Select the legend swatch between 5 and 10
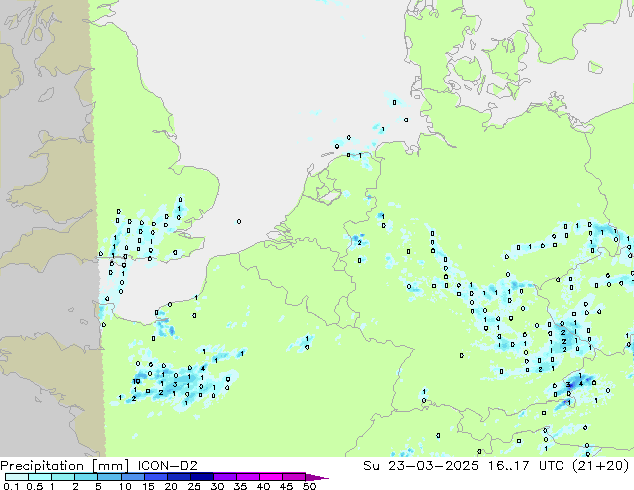This screenshot has width=634, height=490. pos(109,477)
